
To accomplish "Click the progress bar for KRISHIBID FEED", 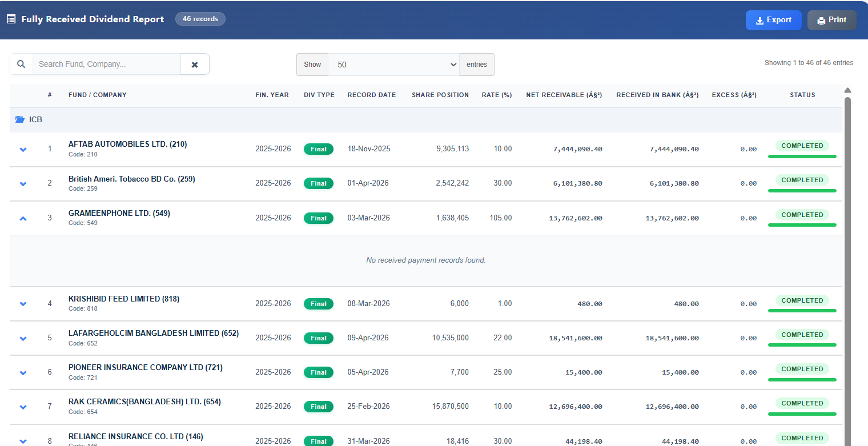I will [x=802, y=311].
